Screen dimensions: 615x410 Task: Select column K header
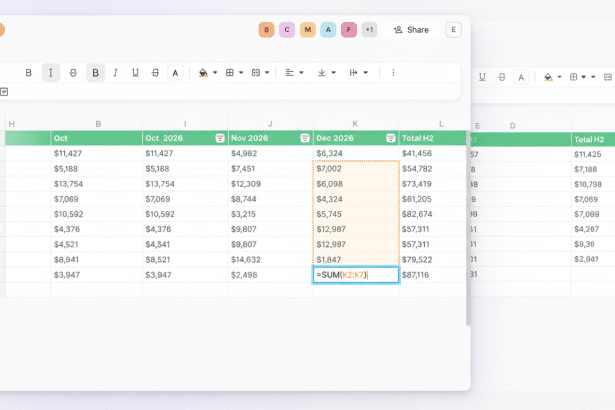pyautogui.click(x=356, y=124)
